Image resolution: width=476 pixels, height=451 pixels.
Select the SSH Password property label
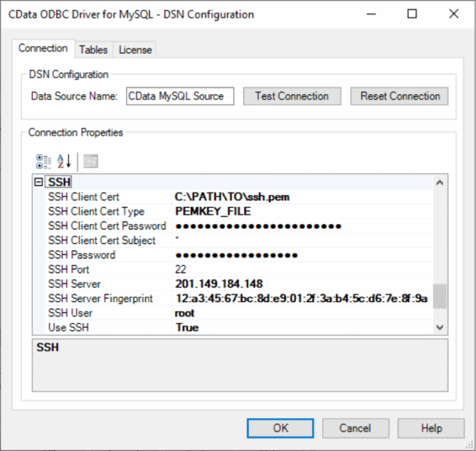tap(81, 255)
